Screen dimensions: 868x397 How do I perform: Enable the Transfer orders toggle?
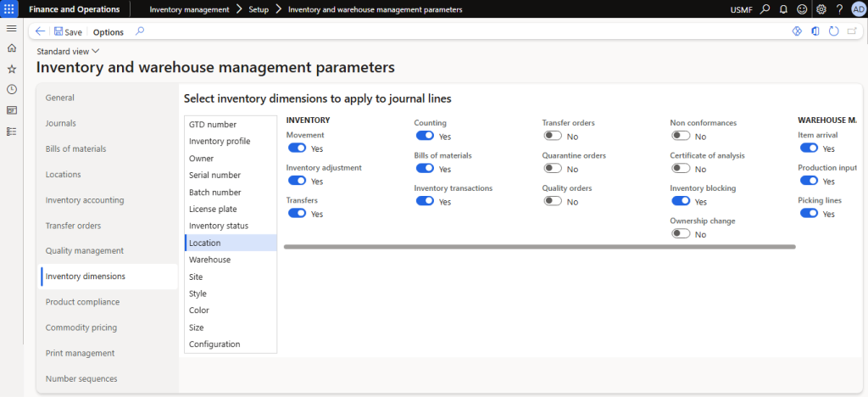553,136
